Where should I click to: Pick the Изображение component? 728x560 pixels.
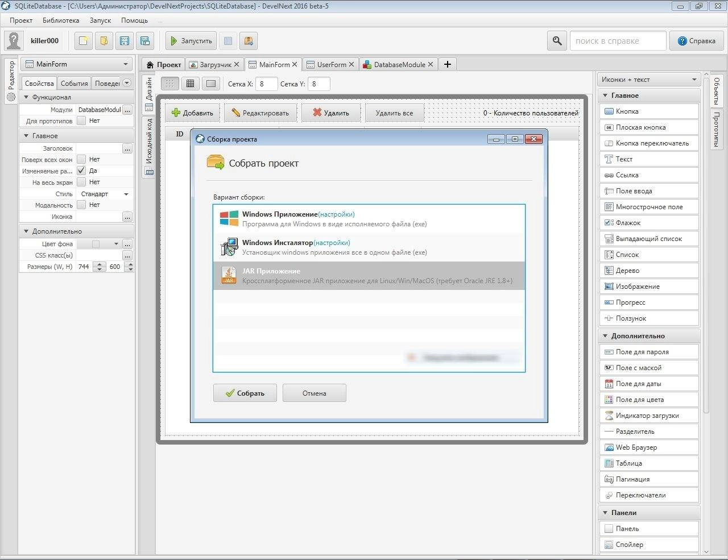(650, 287)
